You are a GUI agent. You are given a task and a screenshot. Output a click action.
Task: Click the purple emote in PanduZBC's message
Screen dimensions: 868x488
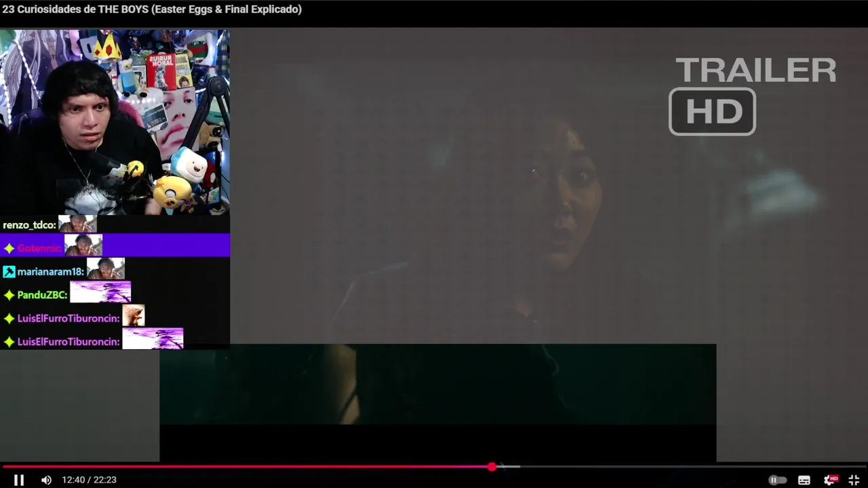[100, 292]
